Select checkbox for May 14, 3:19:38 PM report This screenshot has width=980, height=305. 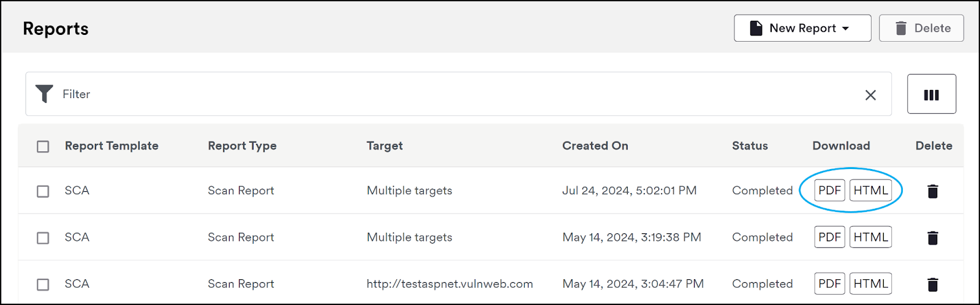click(x=43, y=238)
